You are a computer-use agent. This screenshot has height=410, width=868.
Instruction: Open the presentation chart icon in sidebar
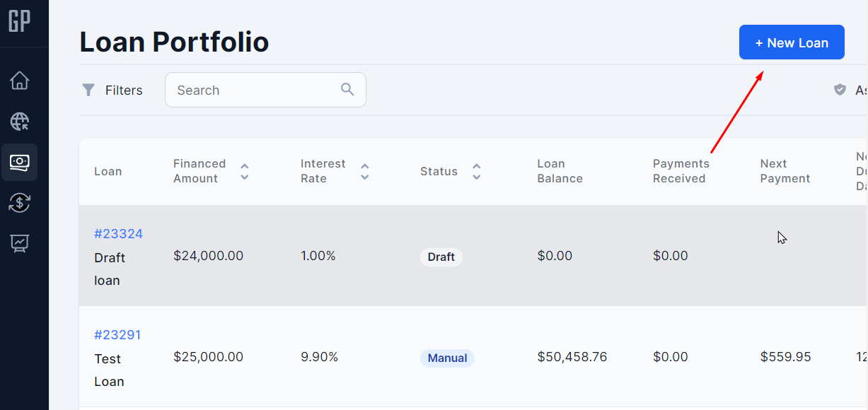(20, 244)
